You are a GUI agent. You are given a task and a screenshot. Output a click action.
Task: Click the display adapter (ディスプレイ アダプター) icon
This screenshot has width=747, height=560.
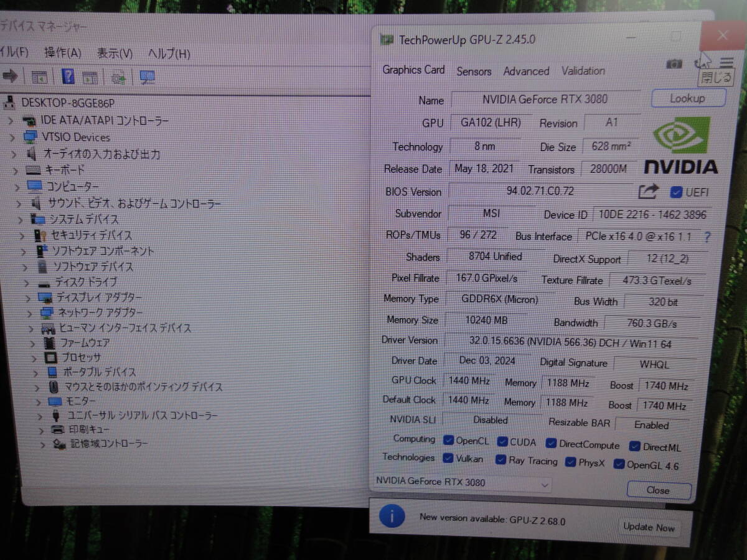click(x=45, y=297)
